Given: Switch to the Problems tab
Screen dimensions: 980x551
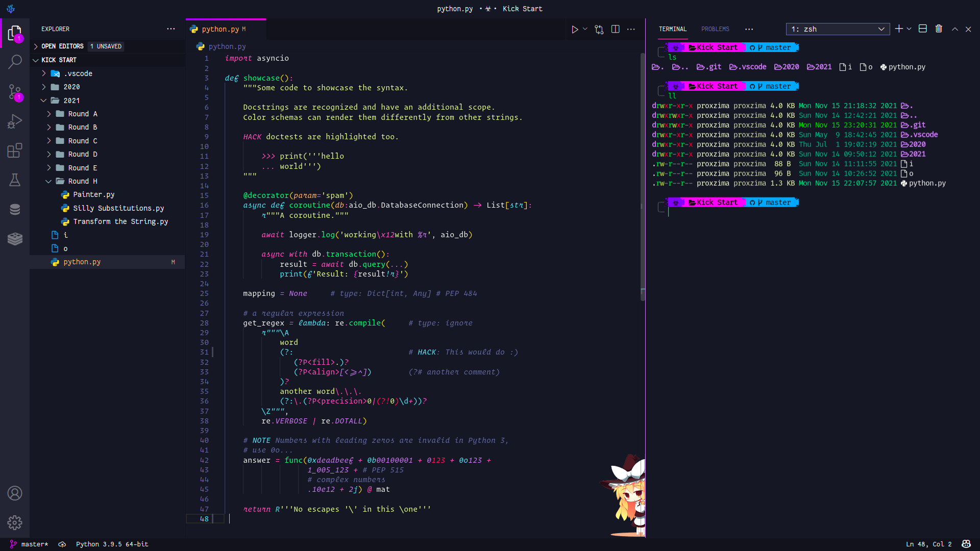Looking at the screenshot, I should click(x=715, y=29).
